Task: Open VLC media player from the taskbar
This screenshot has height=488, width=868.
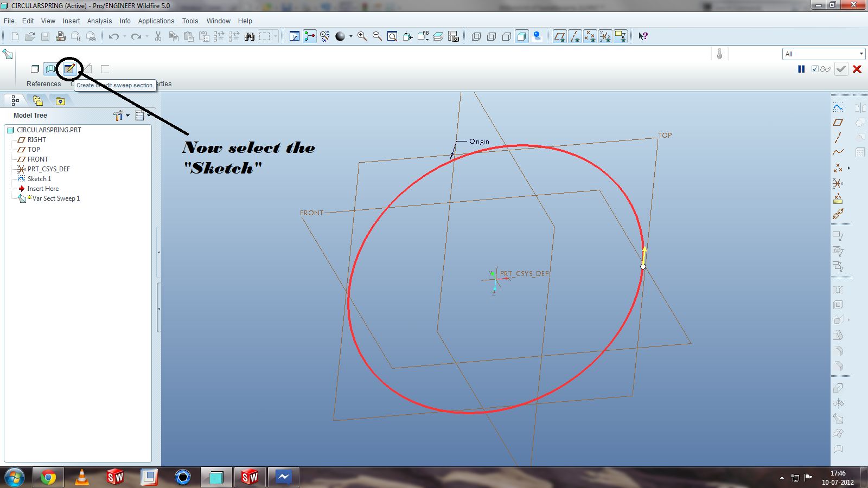Action: (x=82, y=478)
